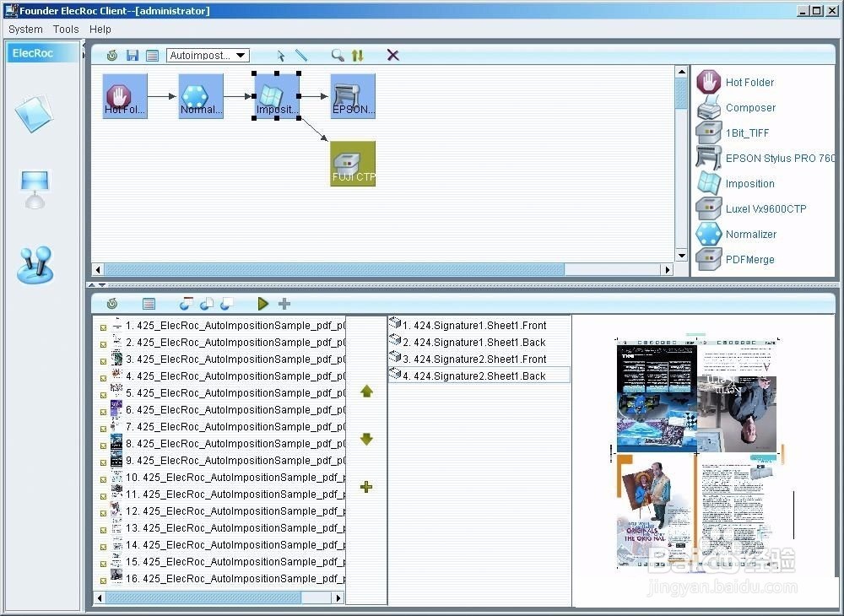Toggle checkbox for page 3 file
The image size is (844, 616).
pyautogui.click(x=103, y=361)
